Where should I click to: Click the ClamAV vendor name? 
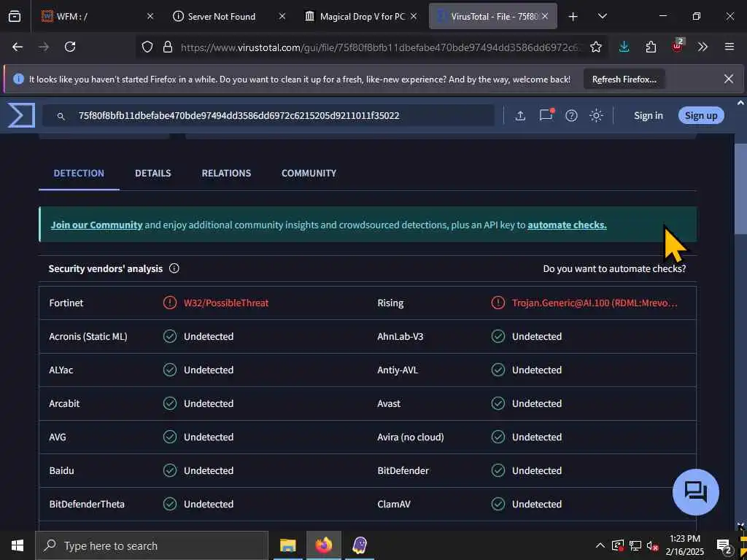click(x=393, y=504)
